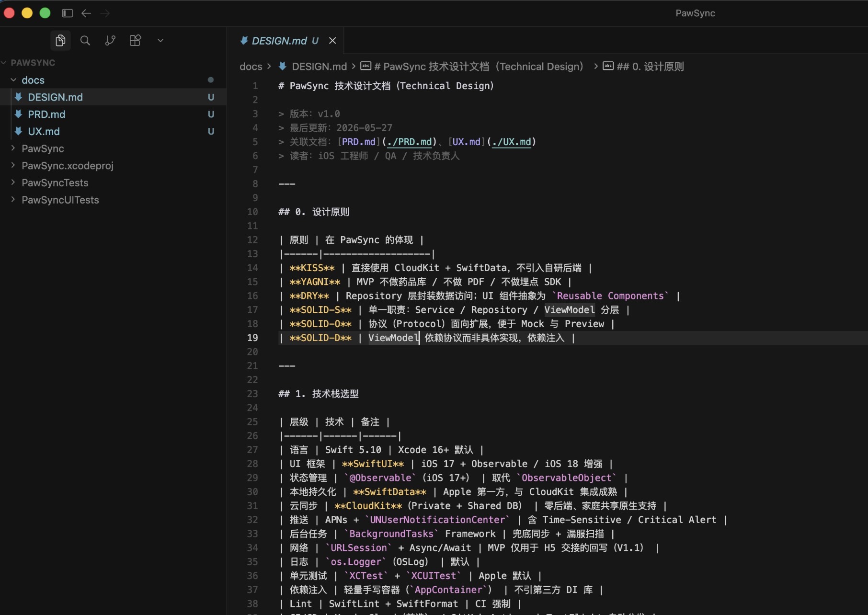The width and height of the screenshot is (868, 615).
Task: Follow the ./PRD.md link on line 5
Action: pos(410,142)
